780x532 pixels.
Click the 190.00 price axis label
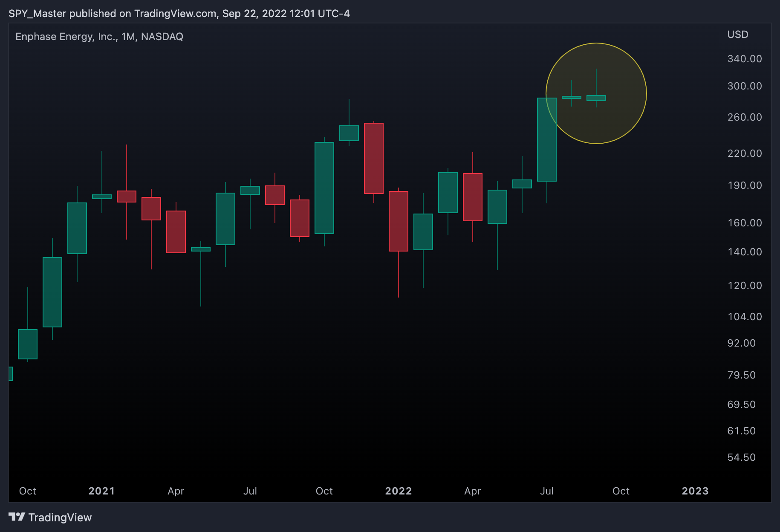coord(745,185)
